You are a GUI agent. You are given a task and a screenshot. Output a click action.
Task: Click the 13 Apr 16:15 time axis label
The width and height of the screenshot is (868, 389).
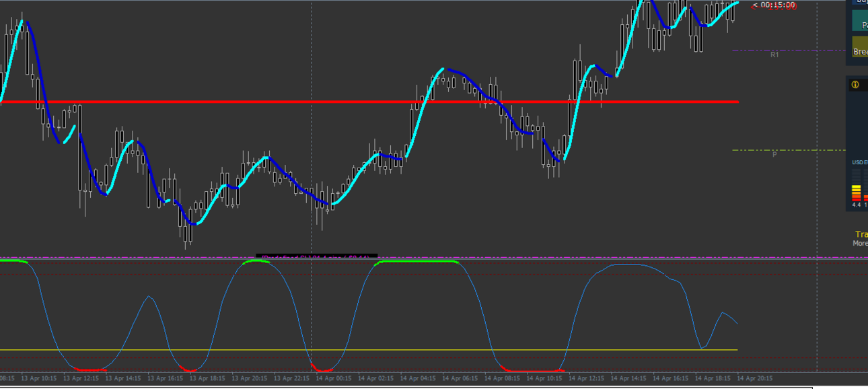[166, 378]
